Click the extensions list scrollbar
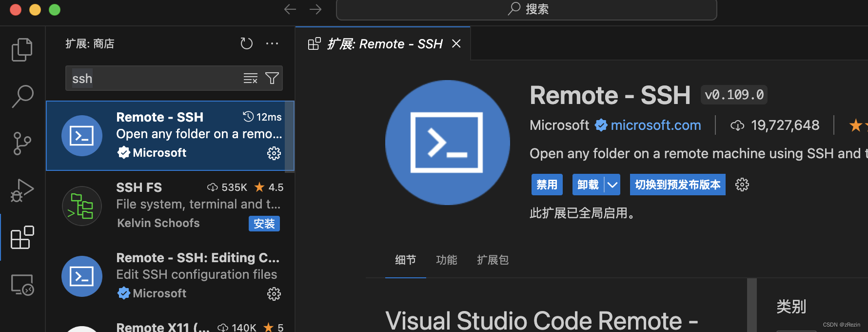Viewport: 868px width, 332px height. click(x=290, y=137)
